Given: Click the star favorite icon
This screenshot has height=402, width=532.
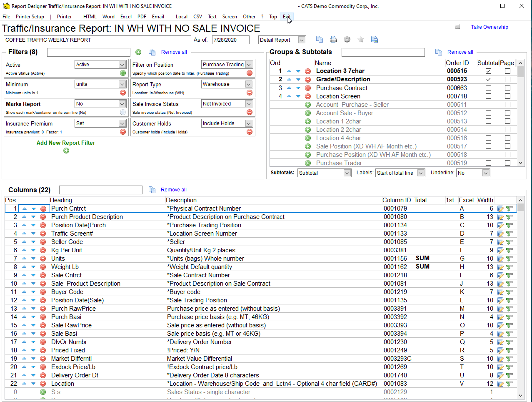Looking at the screenshot, I should (361, 39).
